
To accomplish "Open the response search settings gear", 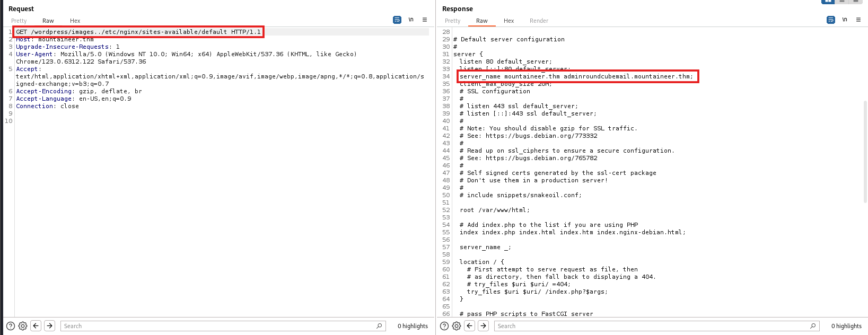I will (457, 326).
